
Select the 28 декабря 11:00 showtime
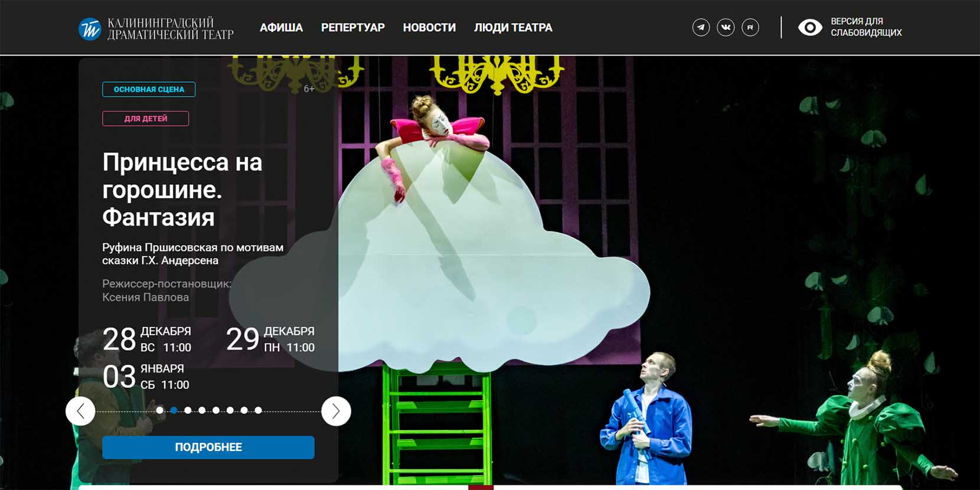(x=147, y=339)
